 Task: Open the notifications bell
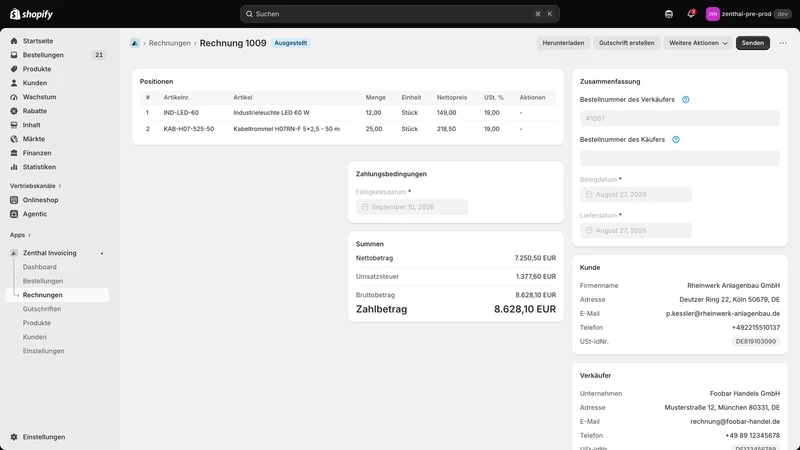[691, 14]
